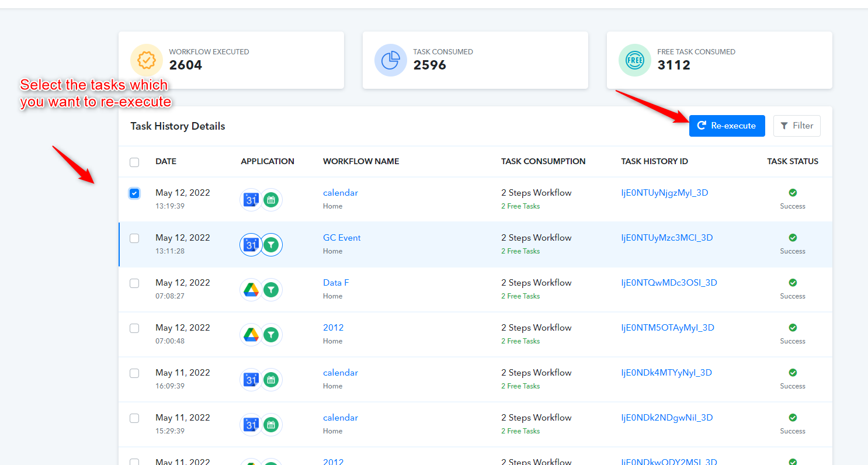The height and width of the screenshot is (465, 868).
Task: Click the filter app icon in Data F row
Action: point(270,290)
